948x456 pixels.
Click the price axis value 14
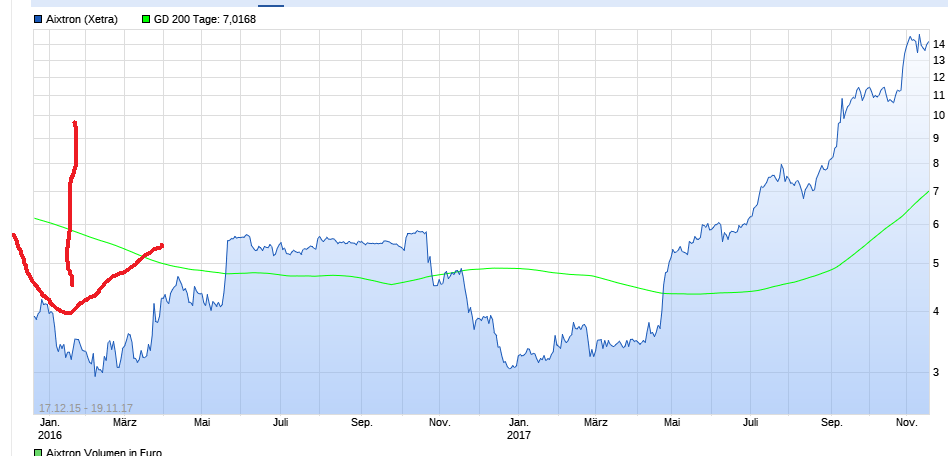[x=939, y=44]
